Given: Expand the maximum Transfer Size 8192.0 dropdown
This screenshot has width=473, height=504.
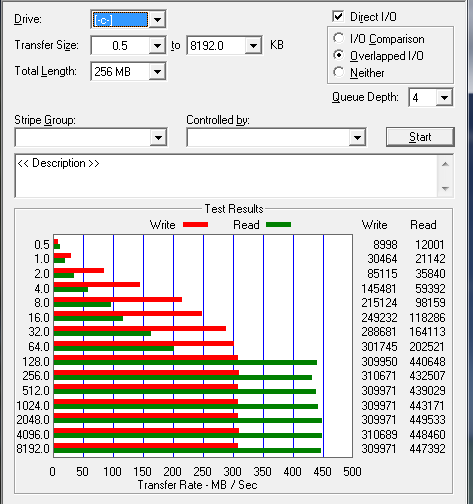Looking at the screenshot, I should click(x=253, y=45).
